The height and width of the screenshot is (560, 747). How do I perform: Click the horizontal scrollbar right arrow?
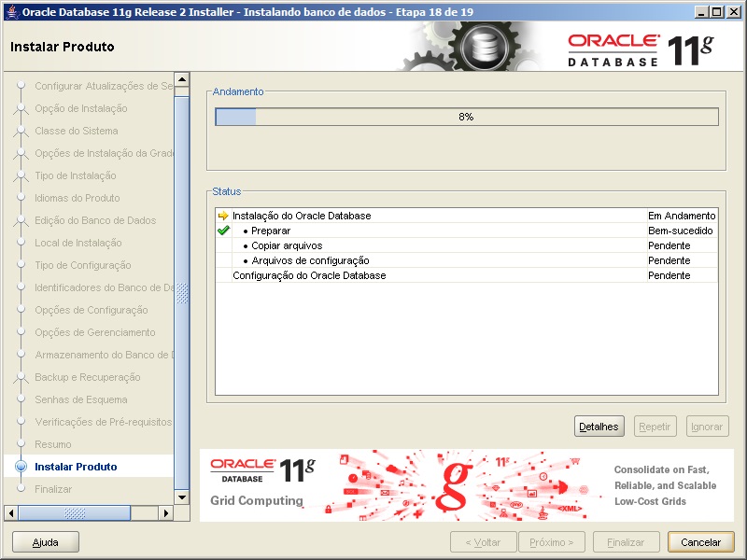click(165, 513)
